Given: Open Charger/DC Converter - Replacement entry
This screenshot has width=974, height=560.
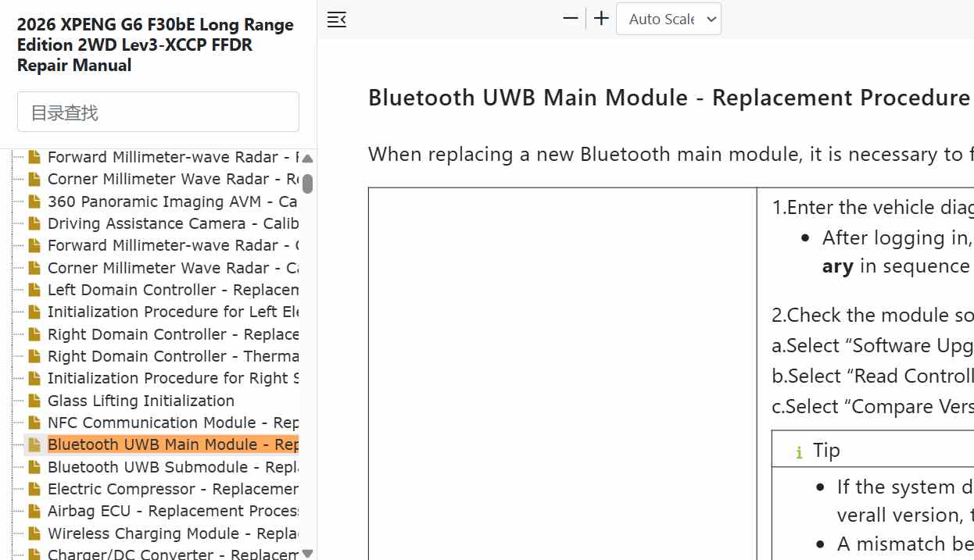Looking at the screenshot, I should point(173,554).
